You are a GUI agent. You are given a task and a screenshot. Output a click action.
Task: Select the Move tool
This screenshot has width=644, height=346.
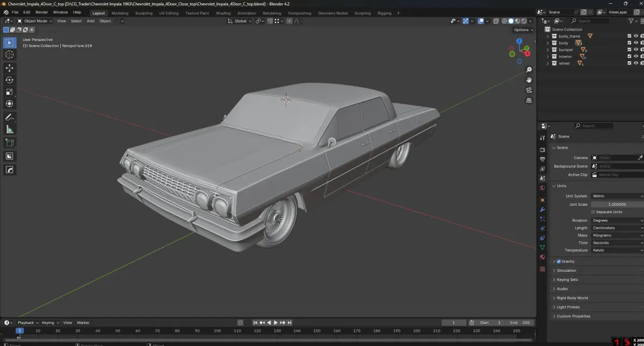coord(10,68)
